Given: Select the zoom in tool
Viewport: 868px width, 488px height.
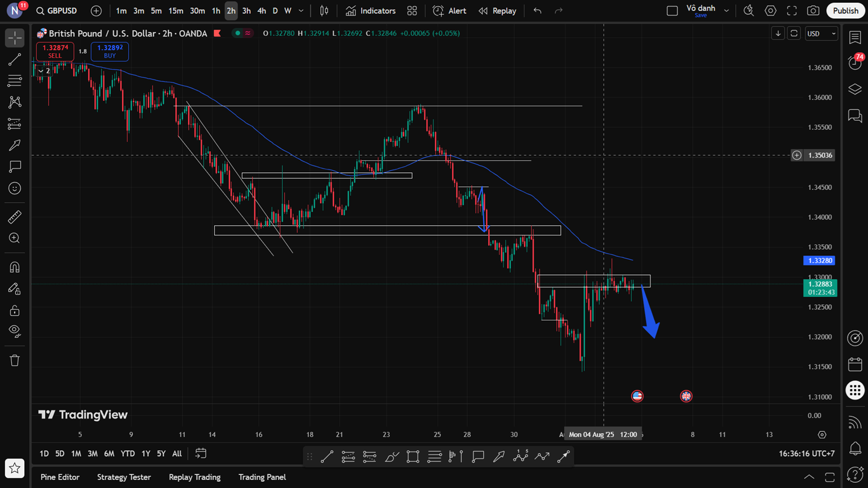Looking at the screenshot, I should [x=15, y=238].
